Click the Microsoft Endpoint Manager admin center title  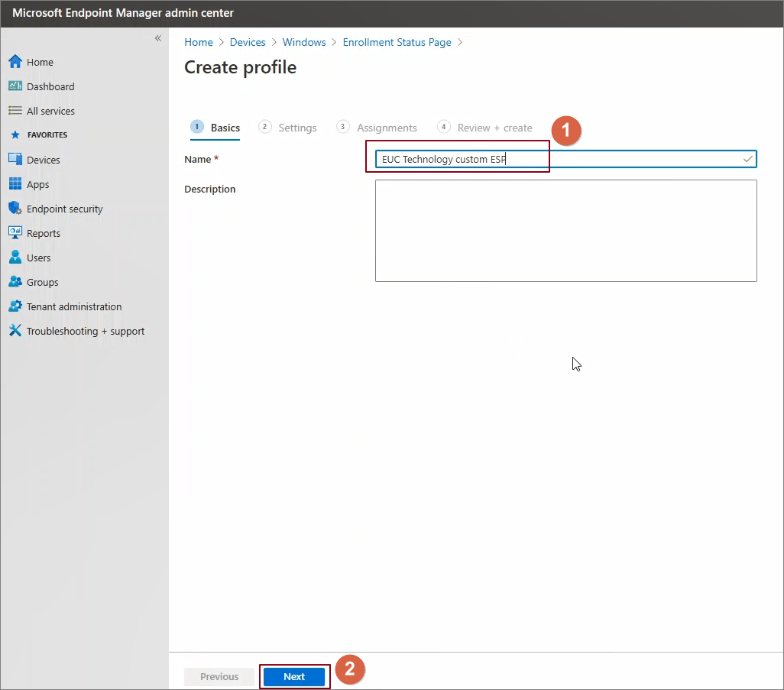(123, 13)
